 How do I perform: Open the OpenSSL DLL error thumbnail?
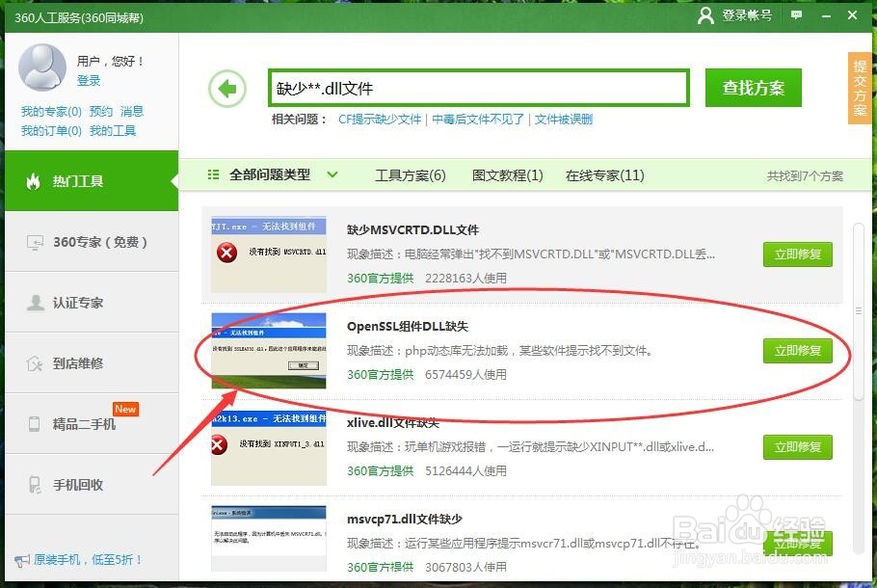[x=269, y=351]
